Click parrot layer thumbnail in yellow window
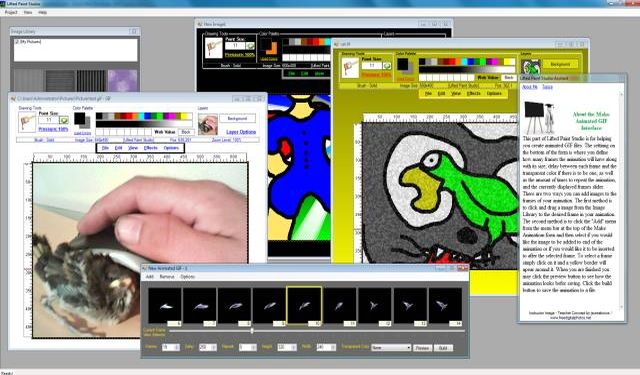The image size is (640, 375). pyautogui.click(x=531, y=67)
